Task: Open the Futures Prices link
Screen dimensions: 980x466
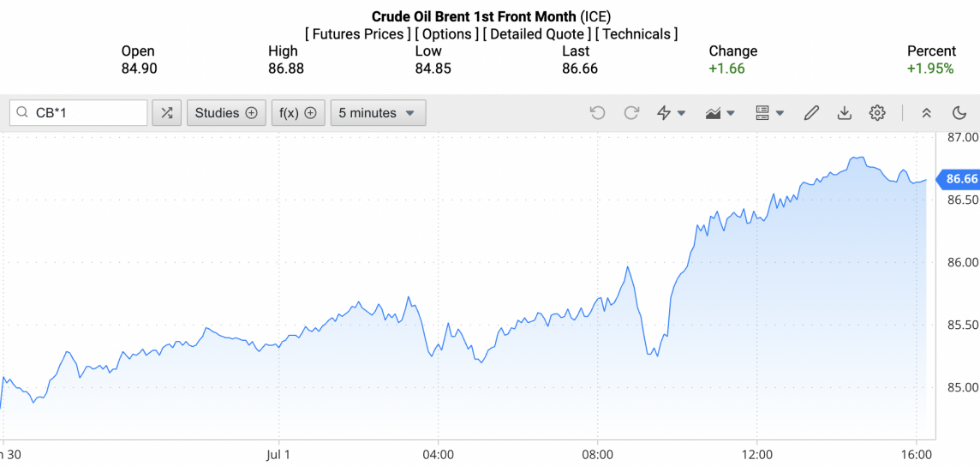Action: (x=357, y=34)
